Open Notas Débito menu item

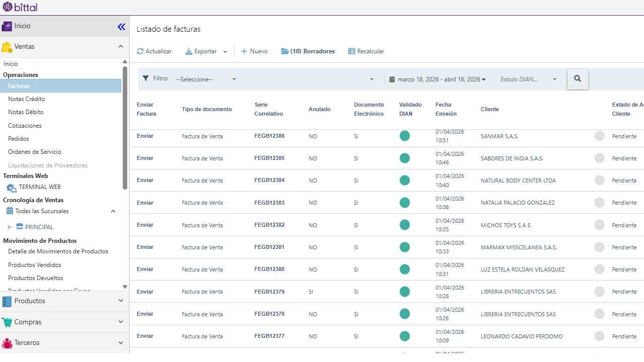(26, 112)
